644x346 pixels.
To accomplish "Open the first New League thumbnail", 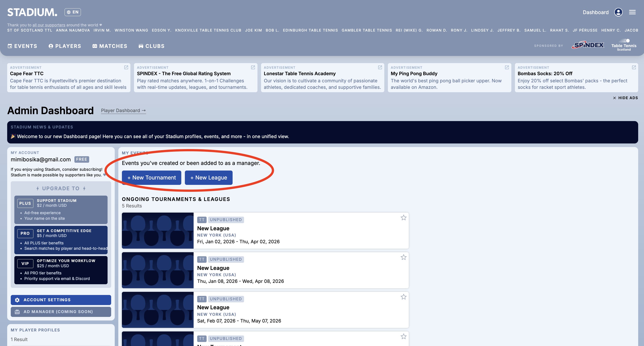I will tap(158, 231).
